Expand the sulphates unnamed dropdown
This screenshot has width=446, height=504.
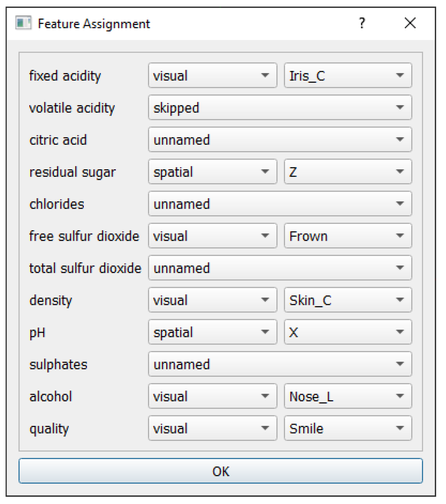click(x=280, y=364)
